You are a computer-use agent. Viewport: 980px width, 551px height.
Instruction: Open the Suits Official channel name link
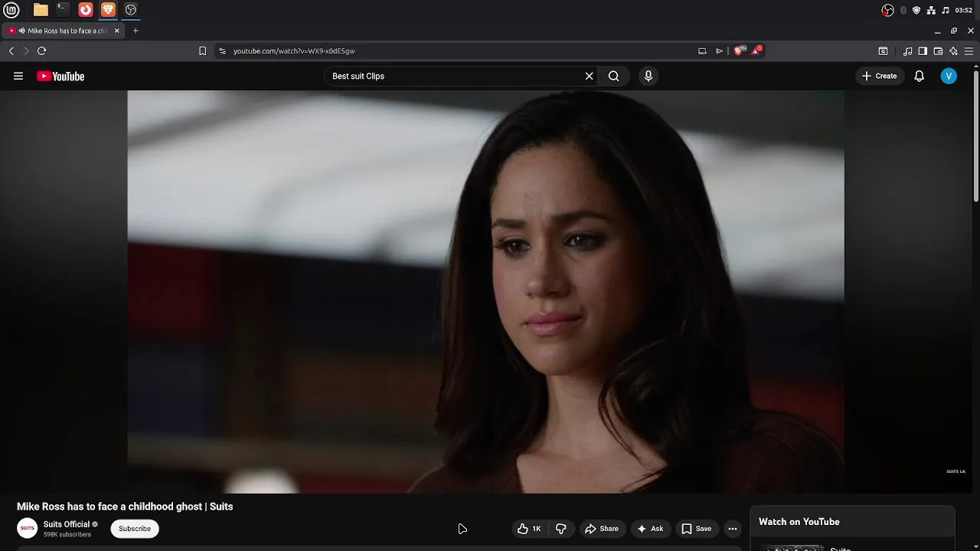[x=67, y=524]
